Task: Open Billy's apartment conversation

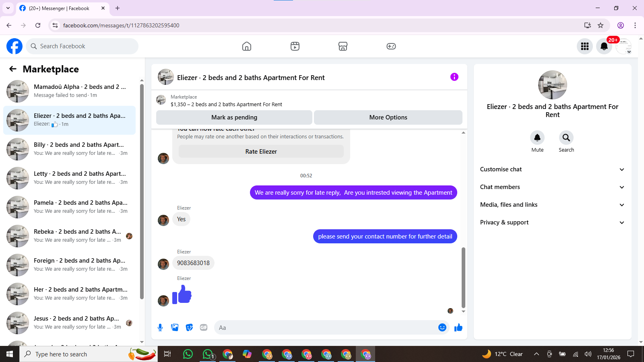Action: (x=69, y=149)
